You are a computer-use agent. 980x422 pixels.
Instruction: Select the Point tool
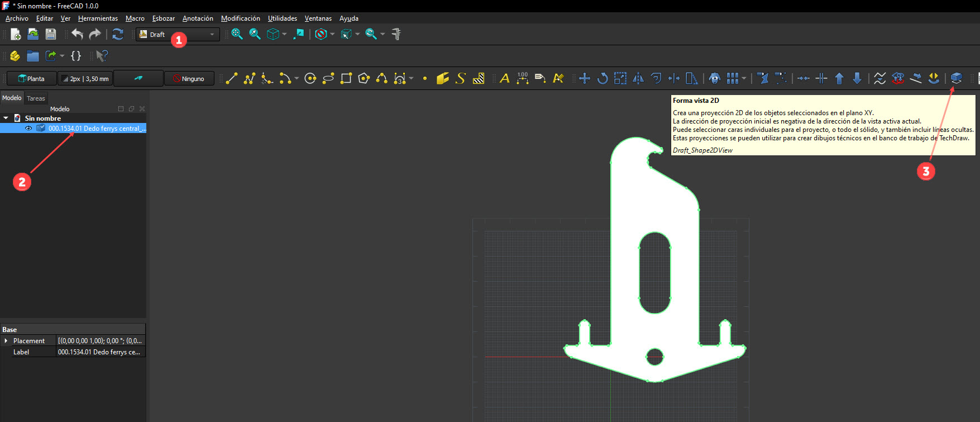tap(425, 79)
